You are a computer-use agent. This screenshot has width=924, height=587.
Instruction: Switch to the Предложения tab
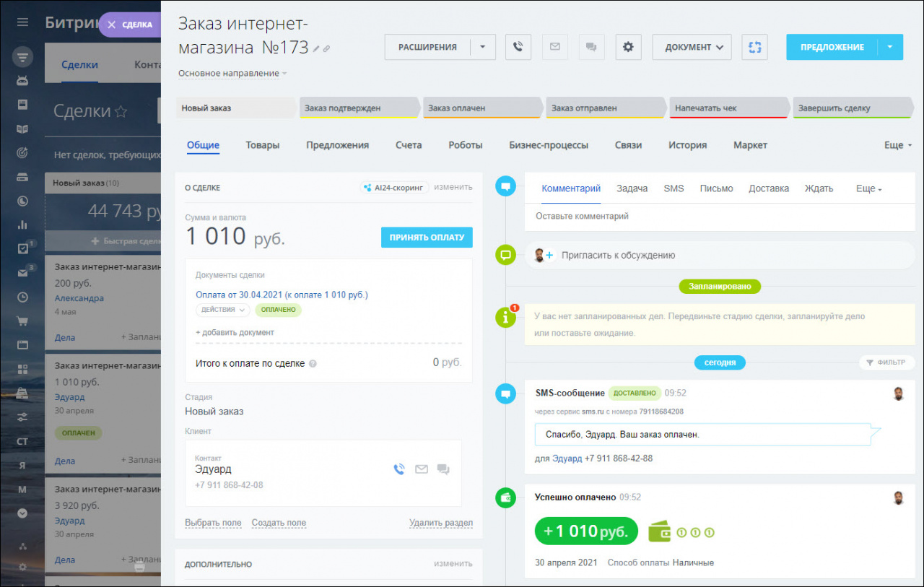(337, 145)
